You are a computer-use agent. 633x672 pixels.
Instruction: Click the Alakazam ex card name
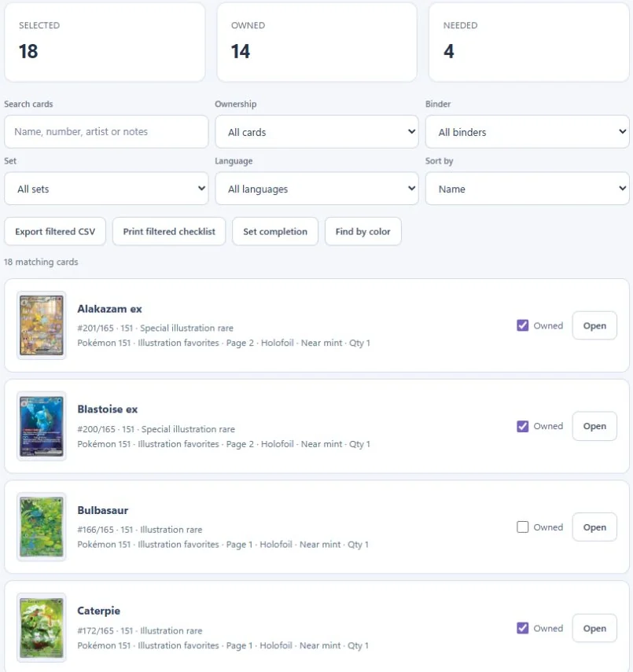coord(109,309)
